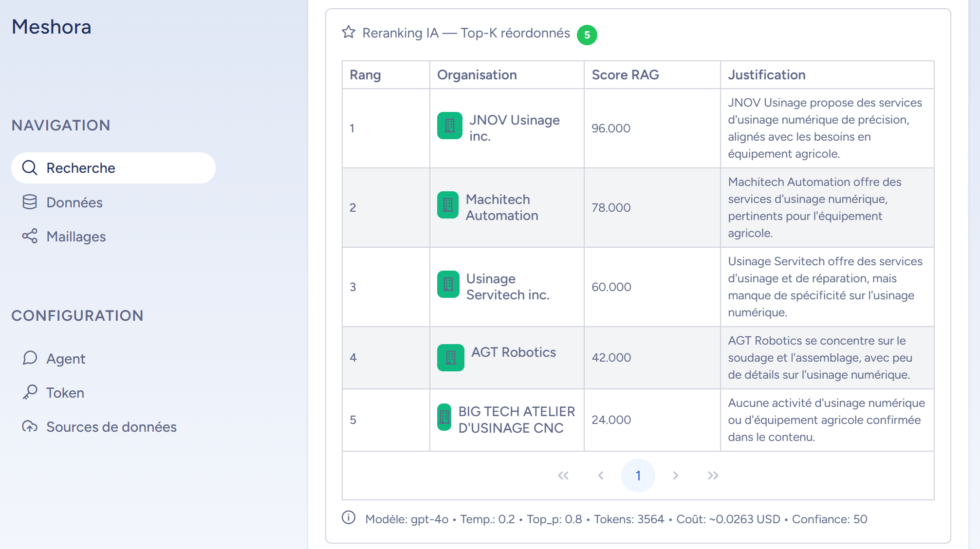Click the Données database icon
980x549 pixels.
point(30,202)
